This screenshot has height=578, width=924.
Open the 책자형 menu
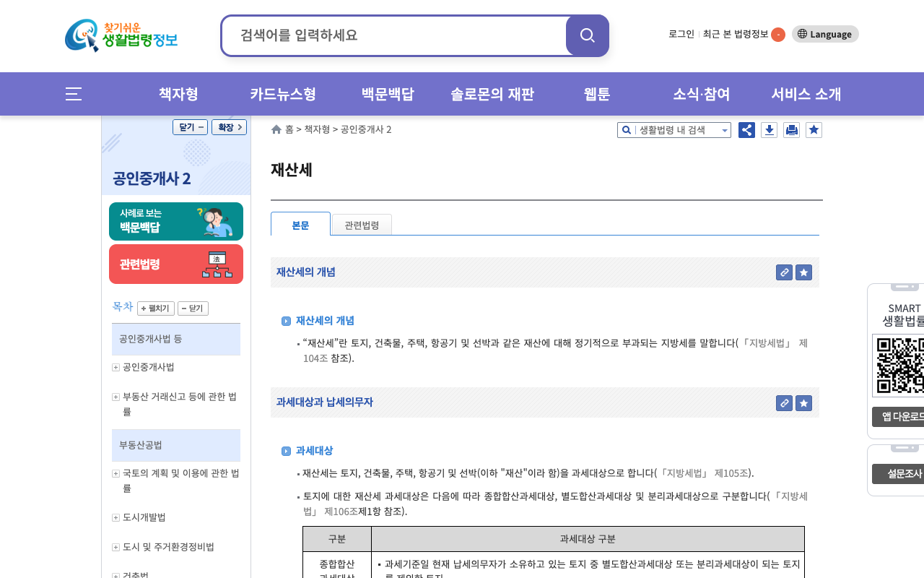[x=178, y=94]
